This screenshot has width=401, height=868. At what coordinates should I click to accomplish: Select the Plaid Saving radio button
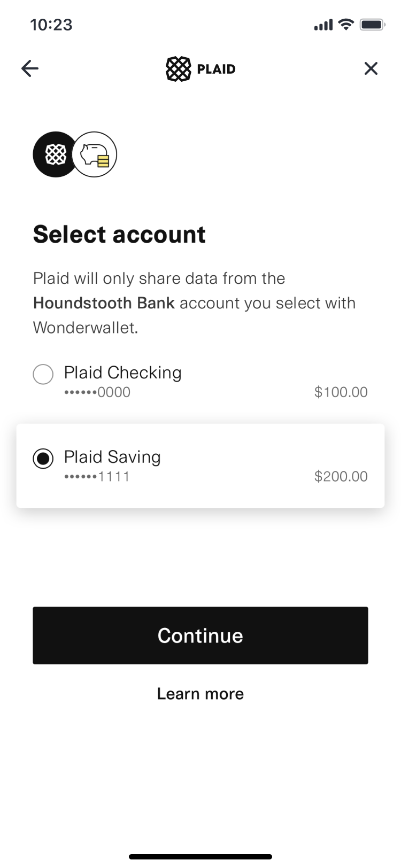click(x=43, y=459)
